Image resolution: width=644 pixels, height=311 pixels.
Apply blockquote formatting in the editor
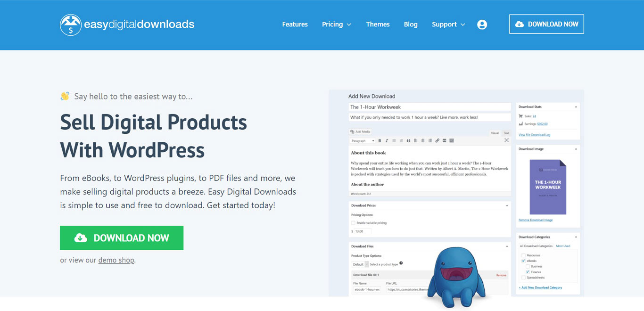(x=408, y=140)
